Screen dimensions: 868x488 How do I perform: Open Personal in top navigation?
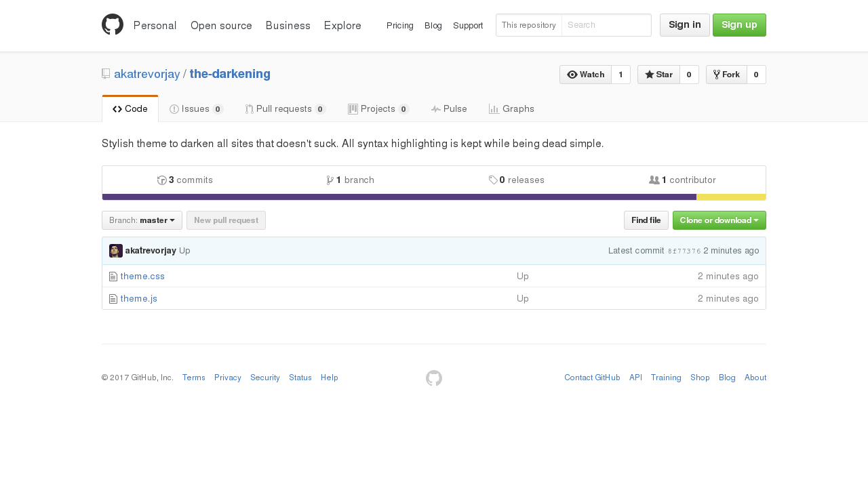155,26
